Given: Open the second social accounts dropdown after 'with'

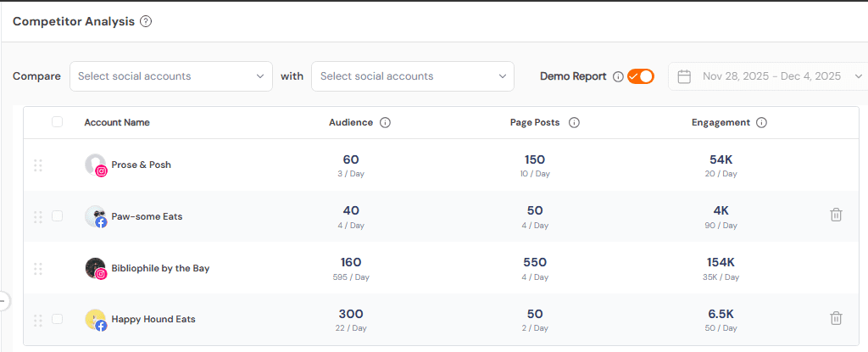Looking at the screenshot, I should (413, 76).
